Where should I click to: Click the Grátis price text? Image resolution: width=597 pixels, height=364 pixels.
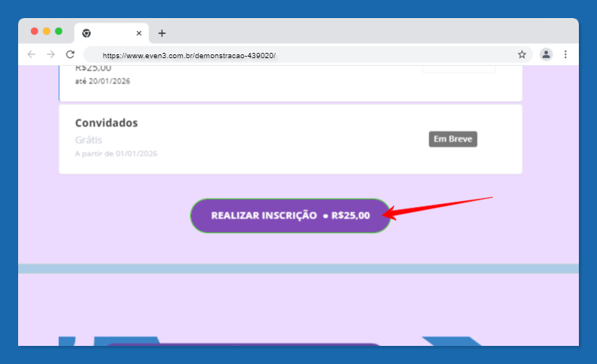(88, 140)
